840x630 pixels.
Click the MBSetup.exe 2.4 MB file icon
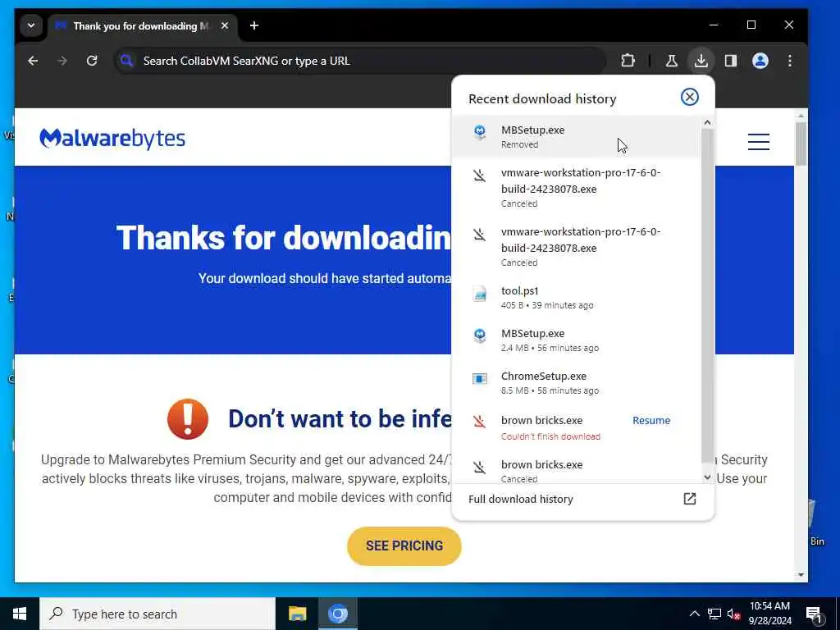point(479,336)
